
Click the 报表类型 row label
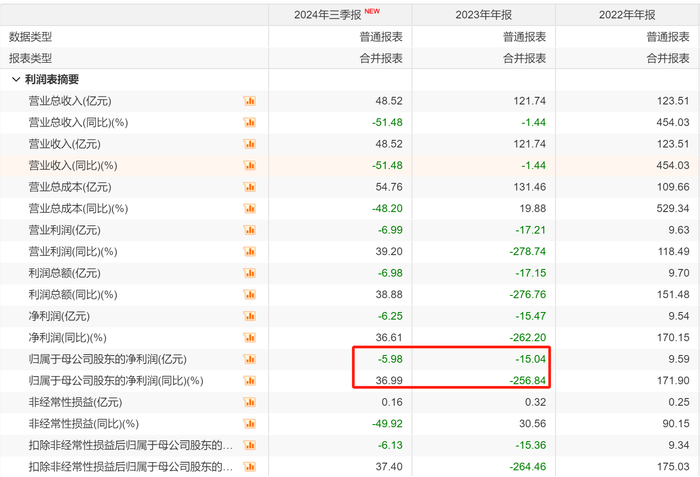[30, 58]
